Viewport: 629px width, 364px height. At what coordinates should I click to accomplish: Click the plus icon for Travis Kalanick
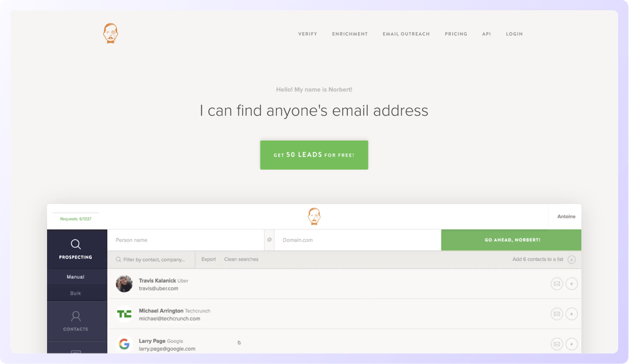(x=572, y=284)
